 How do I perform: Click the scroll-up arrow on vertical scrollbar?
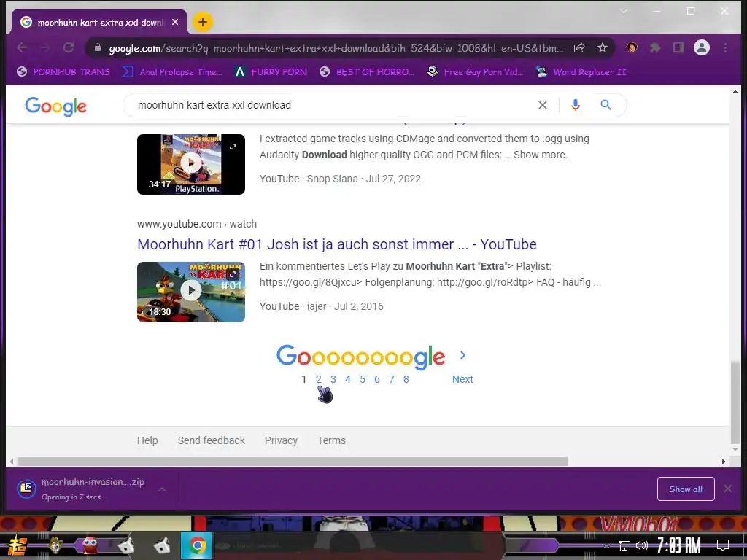click(x=735, y=92)
